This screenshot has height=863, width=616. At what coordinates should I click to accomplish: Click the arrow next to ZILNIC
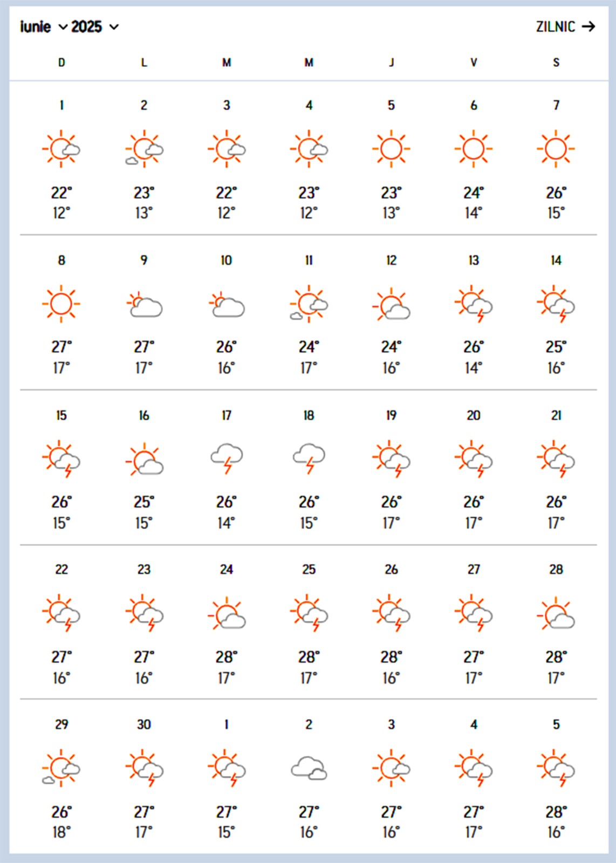588,27
